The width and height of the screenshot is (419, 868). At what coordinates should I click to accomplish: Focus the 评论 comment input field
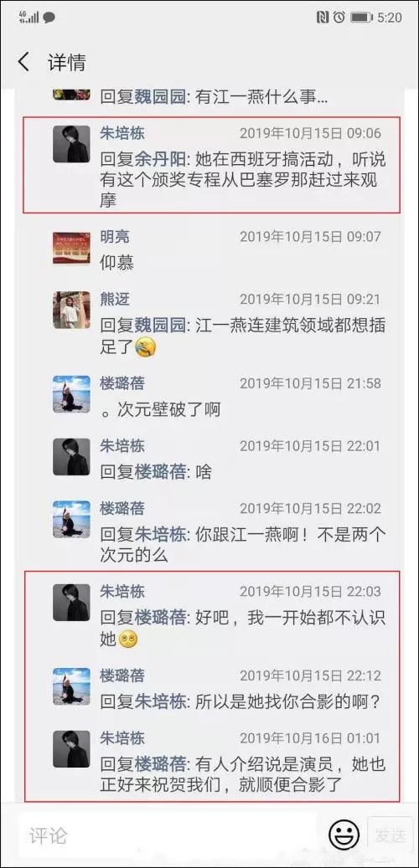pos(166,835)
